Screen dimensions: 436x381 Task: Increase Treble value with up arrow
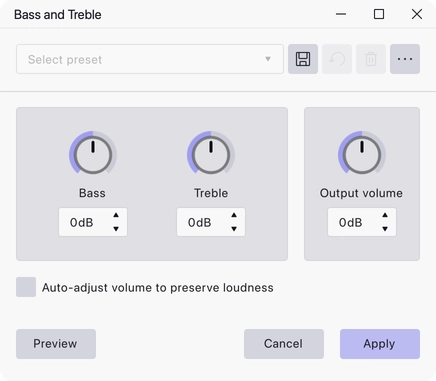click(x=234, y=215)
